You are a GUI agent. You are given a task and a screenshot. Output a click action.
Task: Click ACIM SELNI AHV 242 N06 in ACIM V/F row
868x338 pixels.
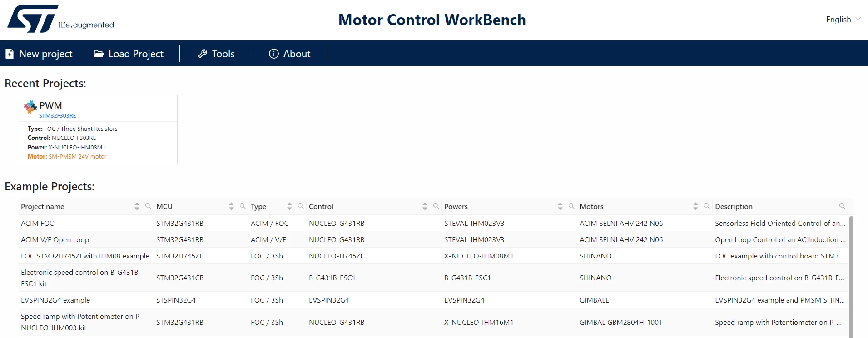coord(621,239)
